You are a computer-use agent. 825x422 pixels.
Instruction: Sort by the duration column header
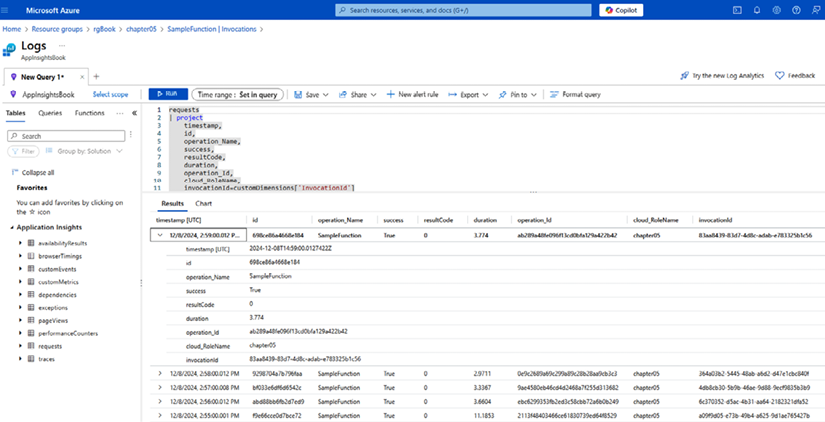coord(485,220)
